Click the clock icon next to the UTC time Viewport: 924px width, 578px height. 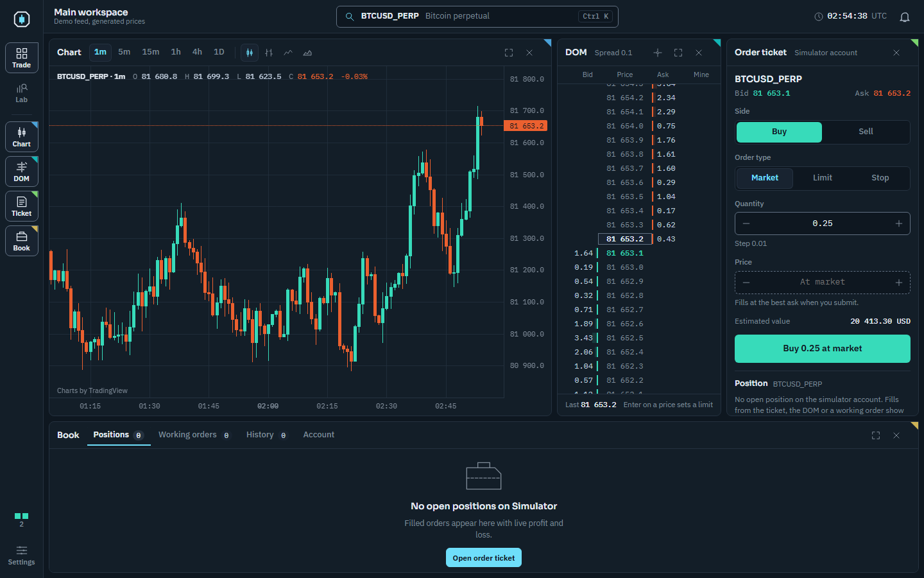click(x=818, y=17)
